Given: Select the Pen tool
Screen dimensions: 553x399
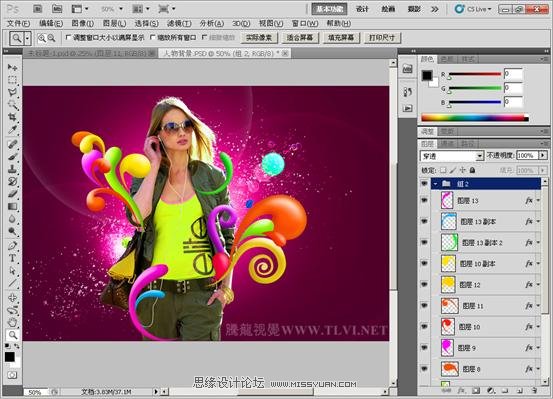Looking at the screenshot, I should (12, 246).
